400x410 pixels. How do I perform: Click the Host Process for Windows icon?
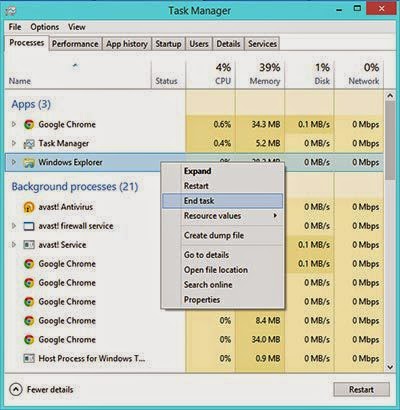coord(29,359)
